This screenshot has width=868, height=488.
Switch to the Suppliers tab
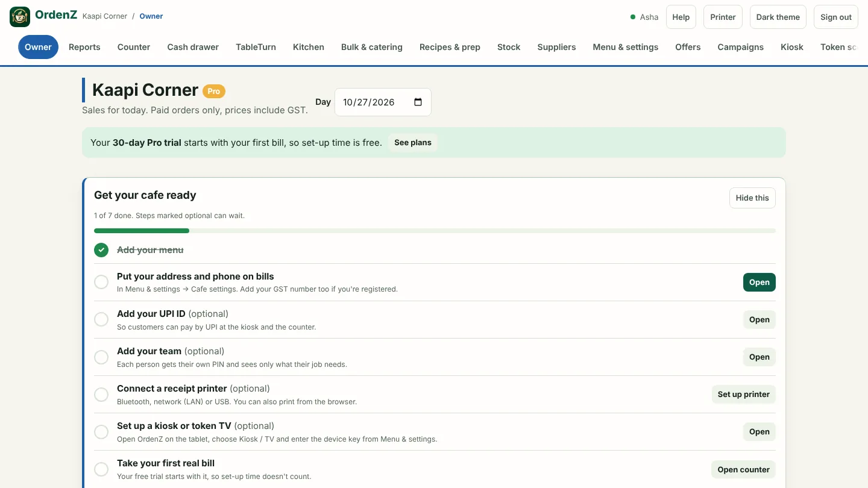[x=556, y=47]
